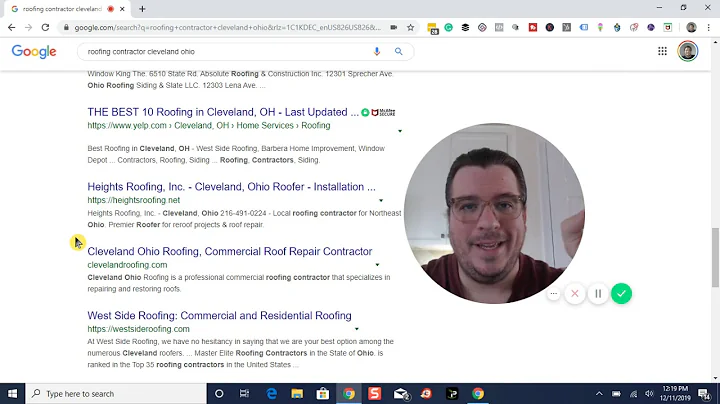Click the page vertical scrollbar thumb
The width and height of the screenshot is (720, 404).
coord(715,257)
